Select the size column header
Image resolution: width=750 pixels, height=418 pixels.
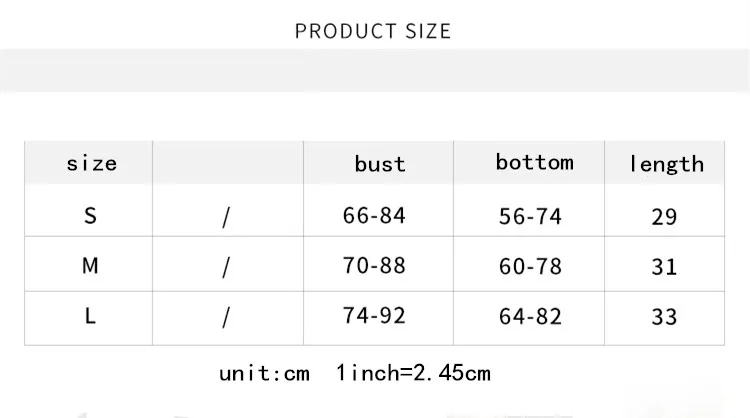91,163
